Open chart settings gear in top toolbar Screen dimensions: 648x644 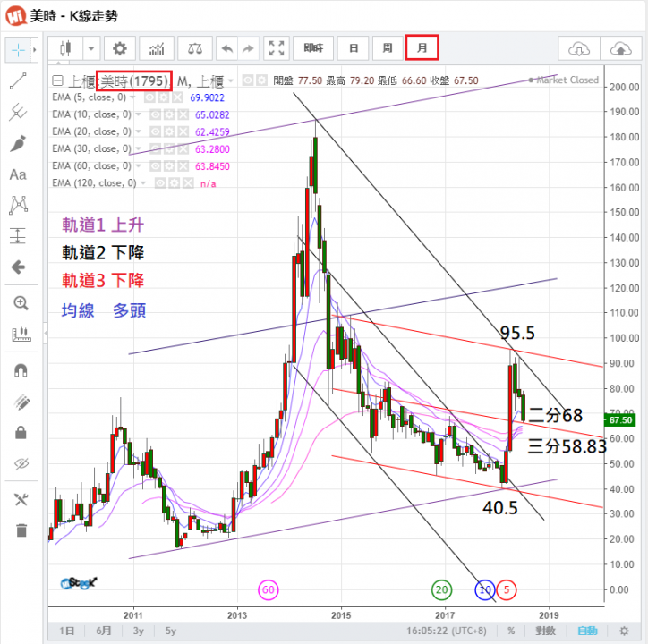119,48
